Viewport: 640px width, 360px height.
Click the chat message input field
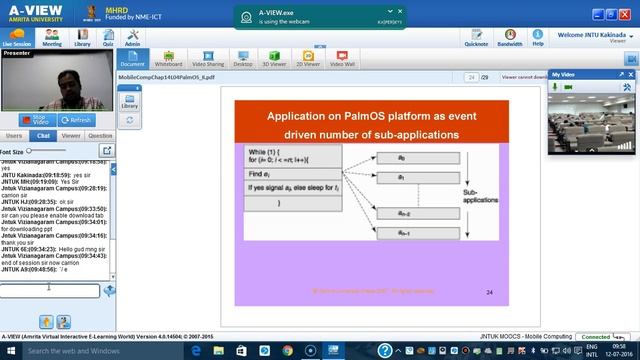point(50,291)
